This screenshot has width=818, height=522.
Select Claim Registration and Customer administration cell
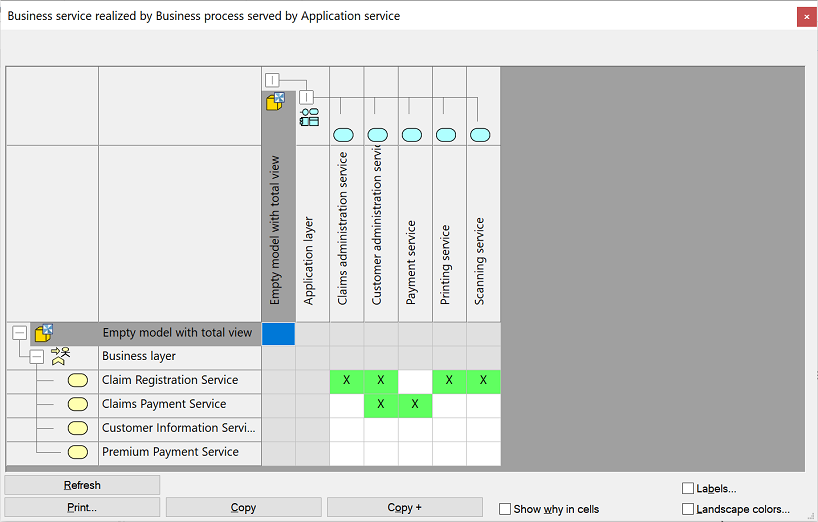click(381, 382)
